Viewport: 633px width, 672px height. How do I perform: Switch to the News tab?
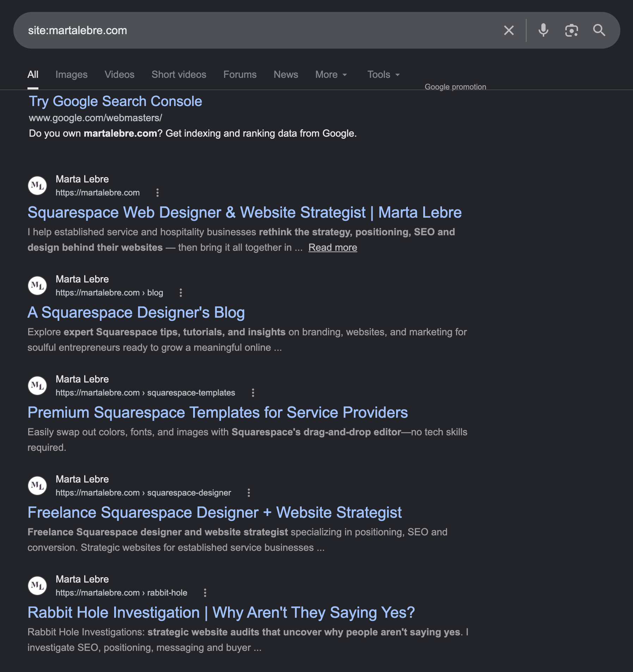click(x=286, y=75)
